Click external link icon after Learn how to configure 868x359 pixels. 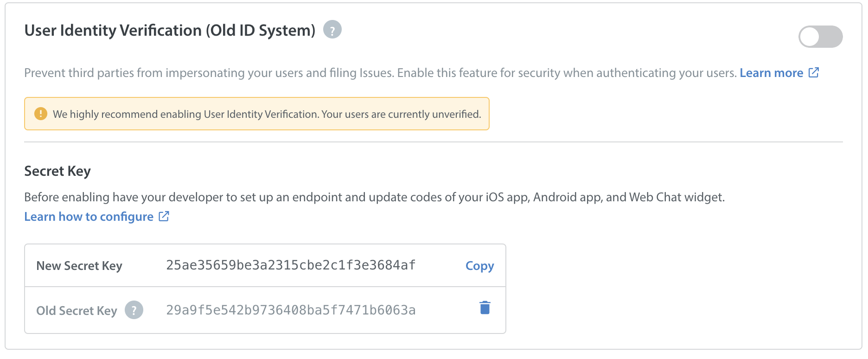point(164,216)
